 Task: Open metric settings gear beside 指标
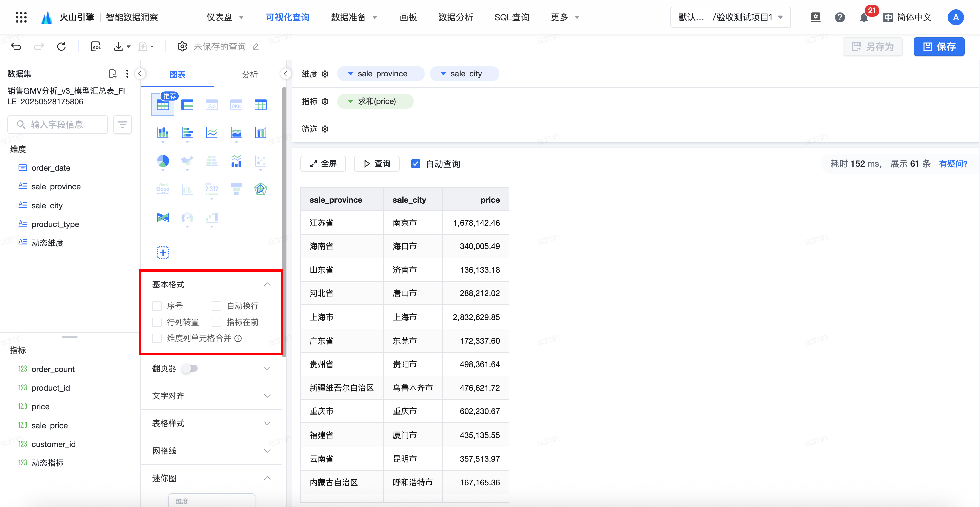[x=325, y=102]
